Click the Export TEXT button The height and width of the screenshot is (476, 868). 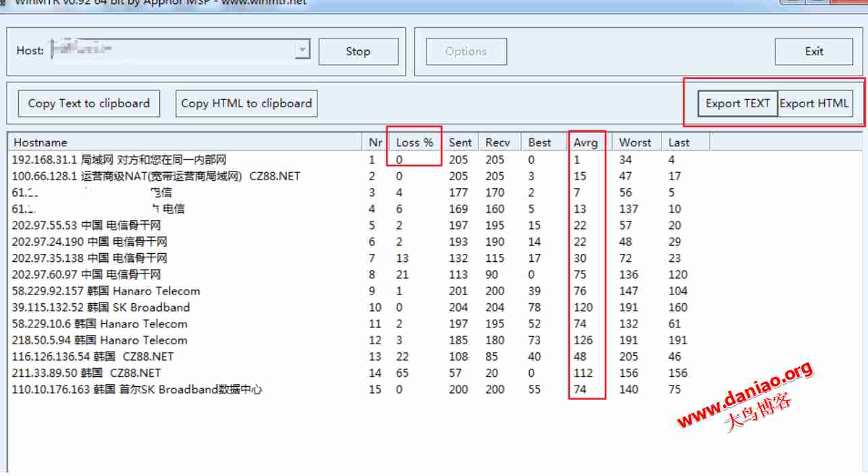[x=738, y=103]
